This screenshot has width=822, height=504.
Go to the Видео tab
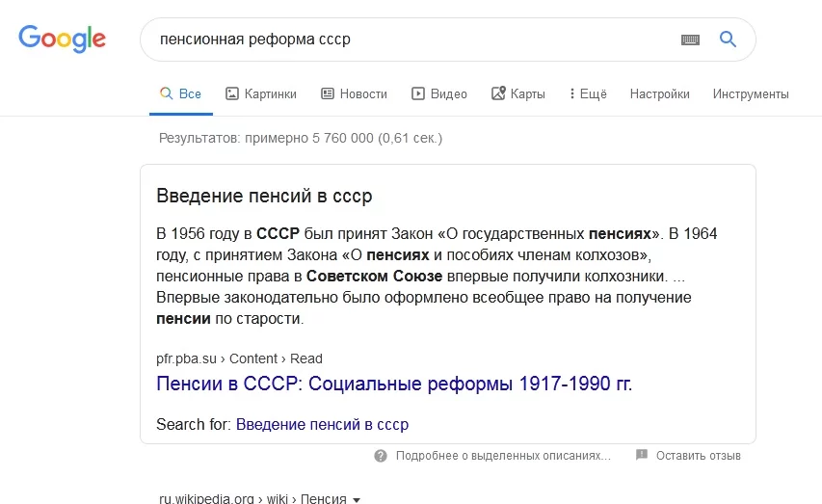pyautogui.click(x=439, y=93)
